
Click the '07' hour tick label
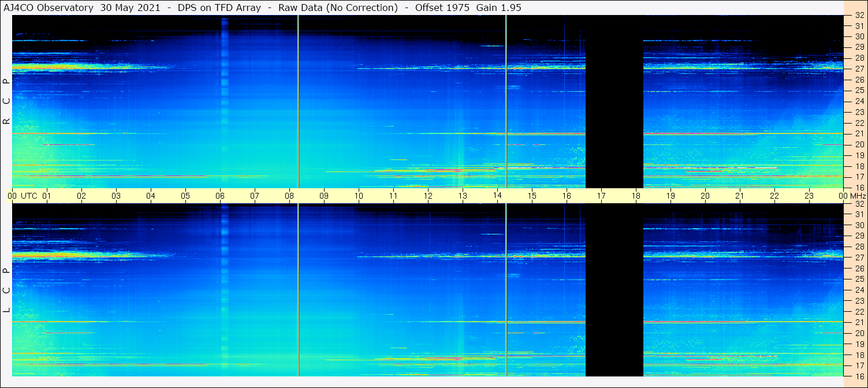click(255, 196)
